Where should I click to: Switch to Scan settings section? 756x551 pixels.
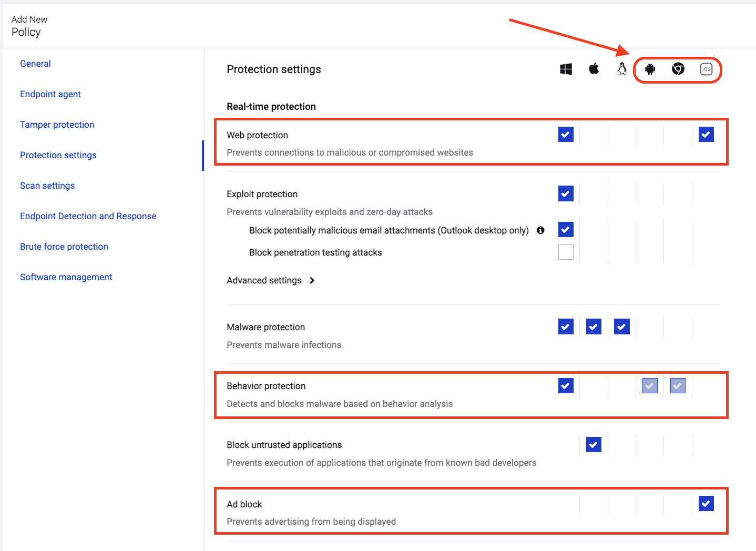click(47, 186)
